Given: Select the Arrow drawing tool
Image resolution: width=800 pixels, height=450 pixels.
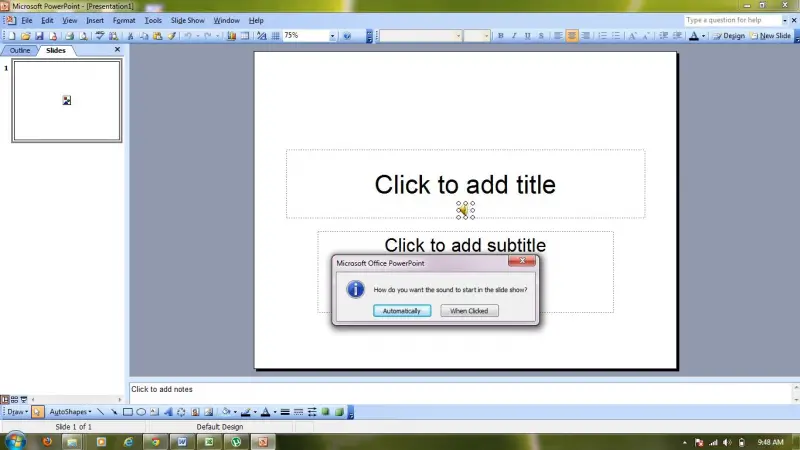Looking at the screenshot, I should pos(114,412).
